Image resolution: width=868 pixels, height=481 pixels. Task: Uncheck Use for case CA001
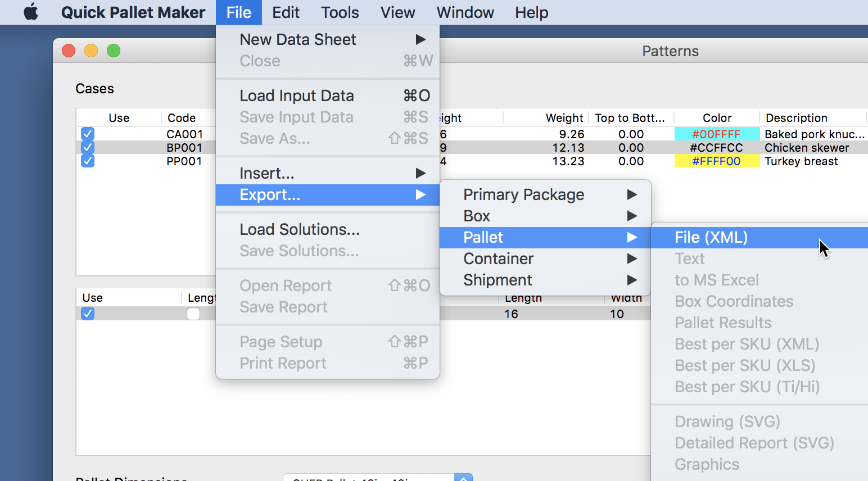88,134
